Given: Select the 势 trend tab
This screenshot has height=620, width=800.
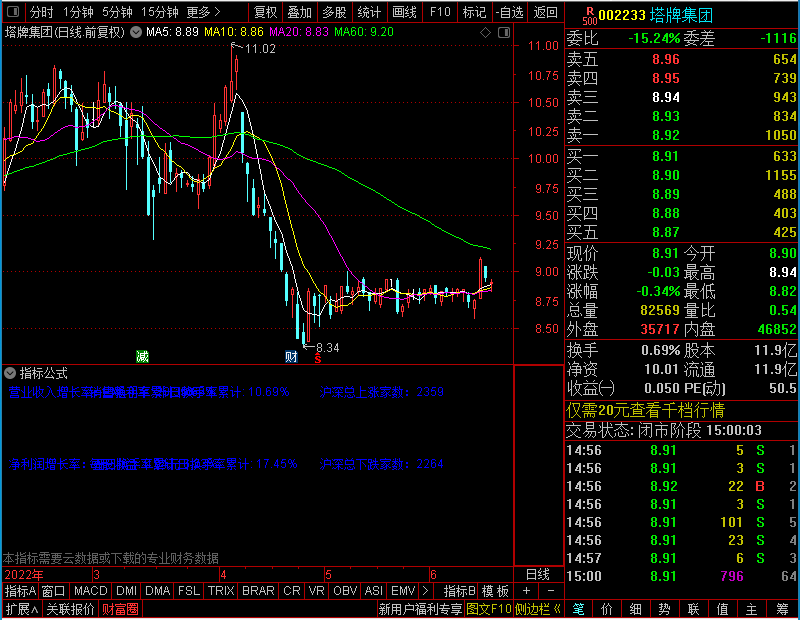Looking at the screenshot, I should pos(664,609).
